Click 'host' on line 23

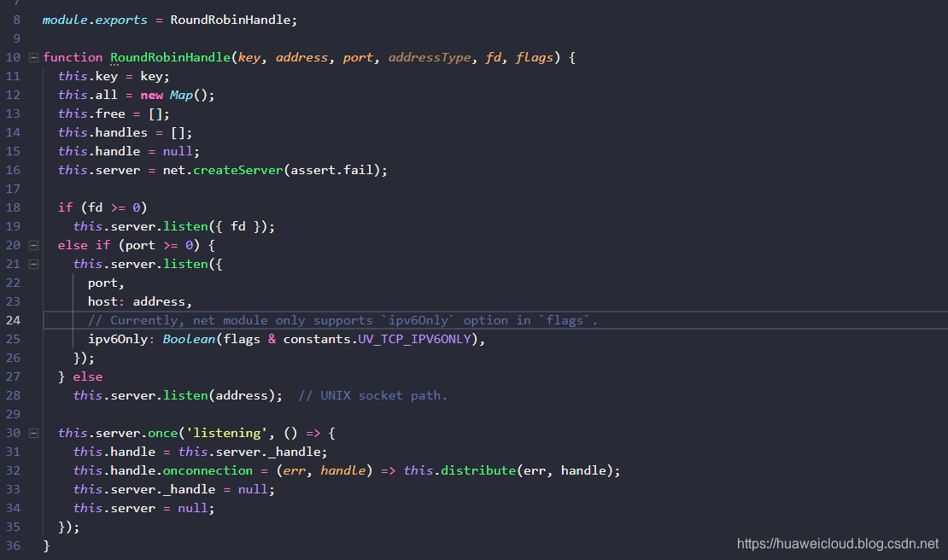point(102,301)
